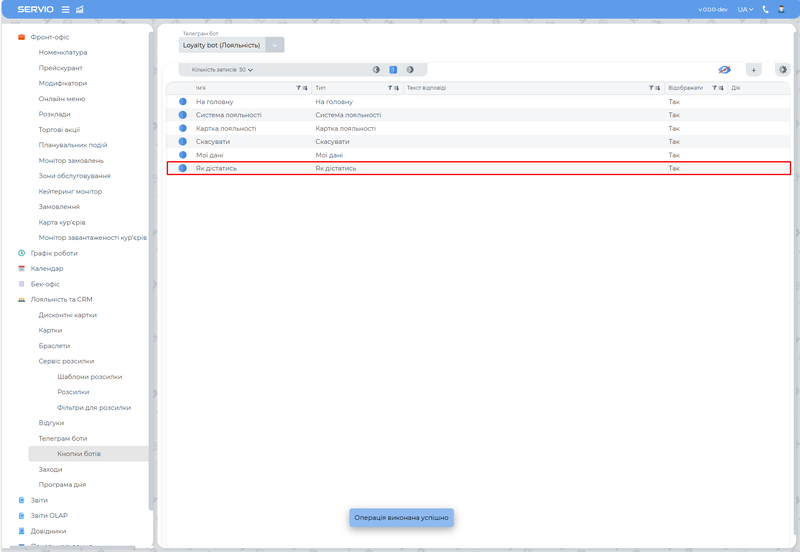Select the blue circle marker of row Мої дані
This screenshot has height=552, width=800.
183,155
